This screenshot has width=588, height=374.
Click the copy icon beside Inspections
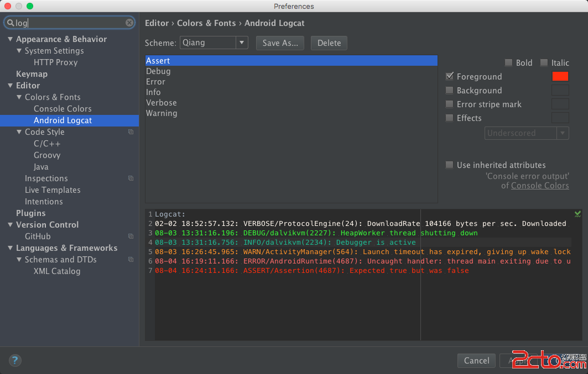click(131, 178)
